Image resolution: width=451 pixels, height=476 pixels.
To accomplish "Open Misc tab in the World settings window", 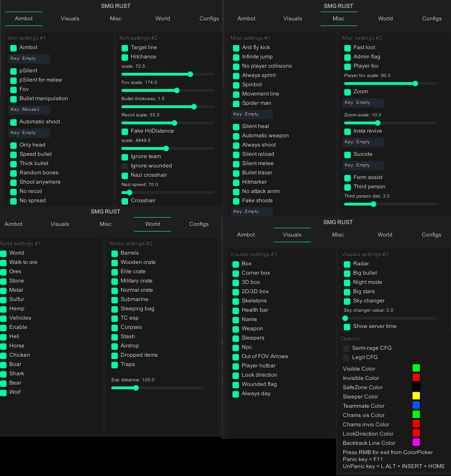I will pos(105,224).
